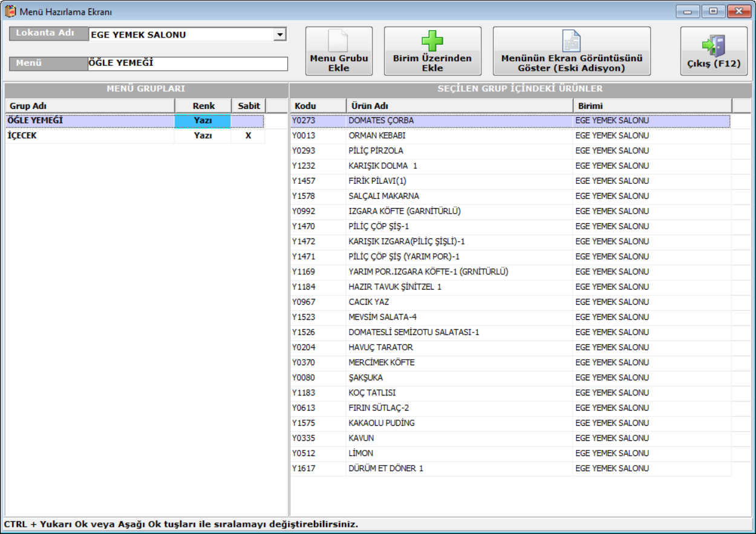Click the blue Yazı color cell for ÖĞLE YEMEĞİ
Image resolution: width=756 pixels, height=534 pixels.
coord(203,121)
